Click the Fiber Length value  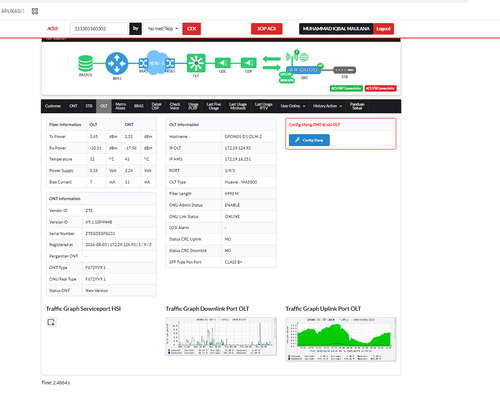[x=232, y=194]
